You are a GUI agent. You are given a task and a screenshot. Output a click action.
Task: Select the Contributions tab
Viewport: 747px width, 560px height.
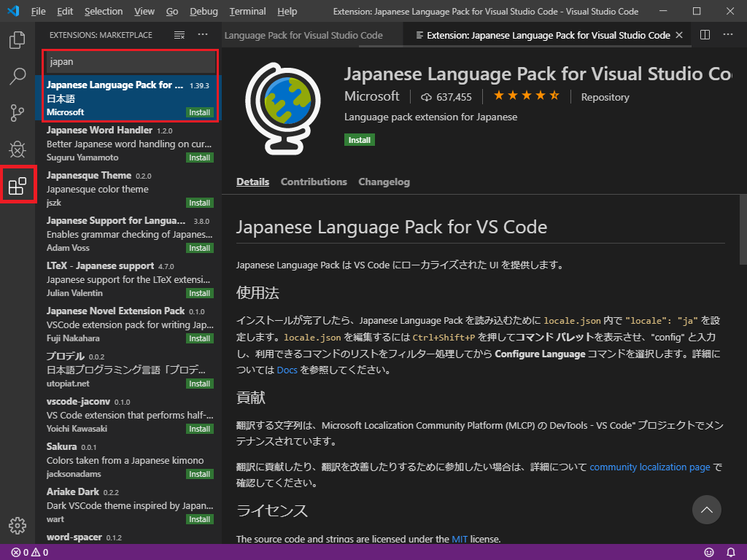click(314, 182)
